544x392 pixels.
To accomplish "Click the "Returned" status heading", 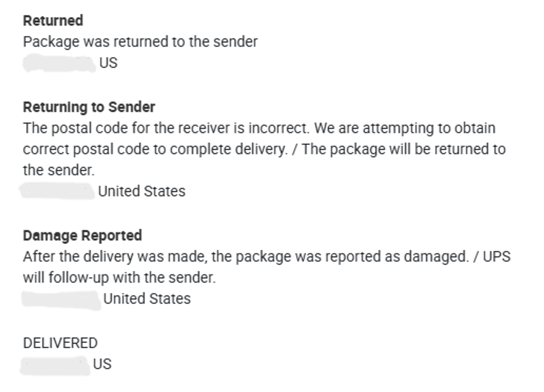I will coord(53,21).
